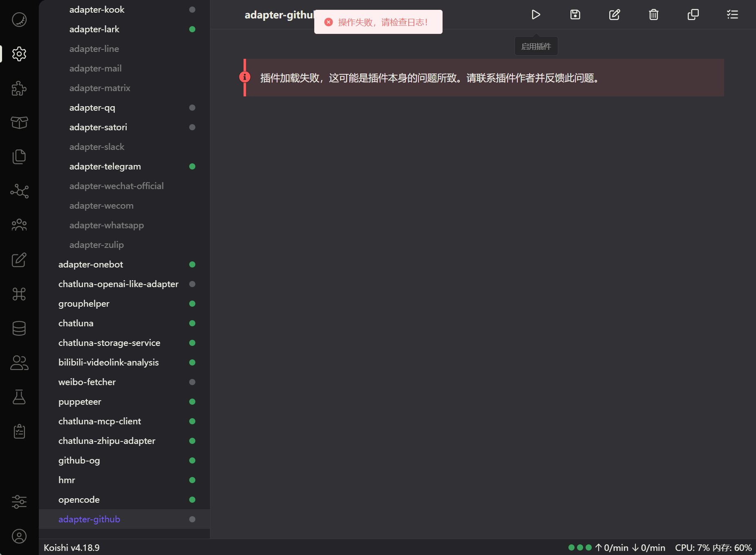This screenshot has width=756, height=555.
Task: Delete the plugin with the trash icon
Action: click(x=653, y=15)
